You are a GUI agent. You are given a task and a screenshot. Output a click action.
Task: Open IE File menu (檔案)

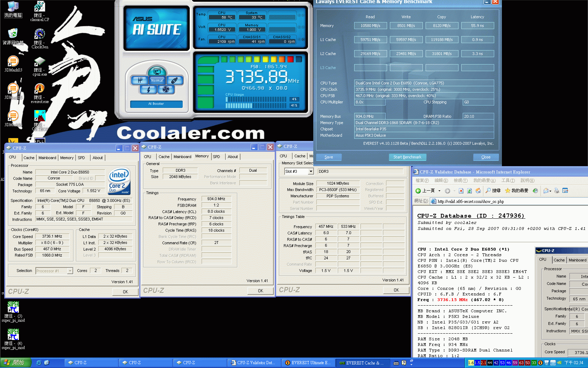coord(422,180)
